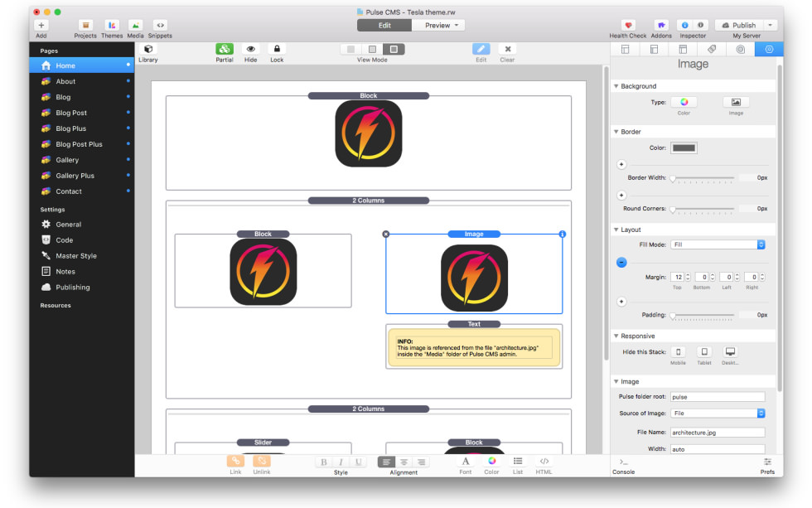Collapse the Layout section
The image size is (812, 508).
616,230
